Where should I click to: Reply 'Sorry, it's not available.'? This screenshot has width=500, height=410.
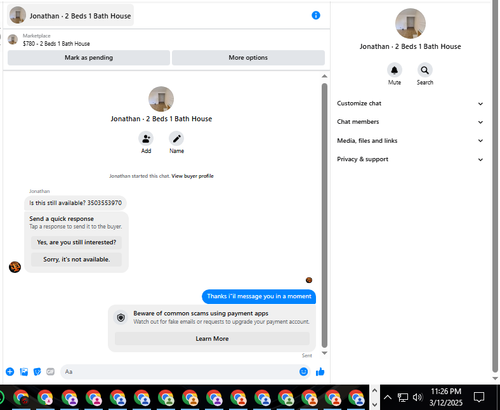point(76,259)
